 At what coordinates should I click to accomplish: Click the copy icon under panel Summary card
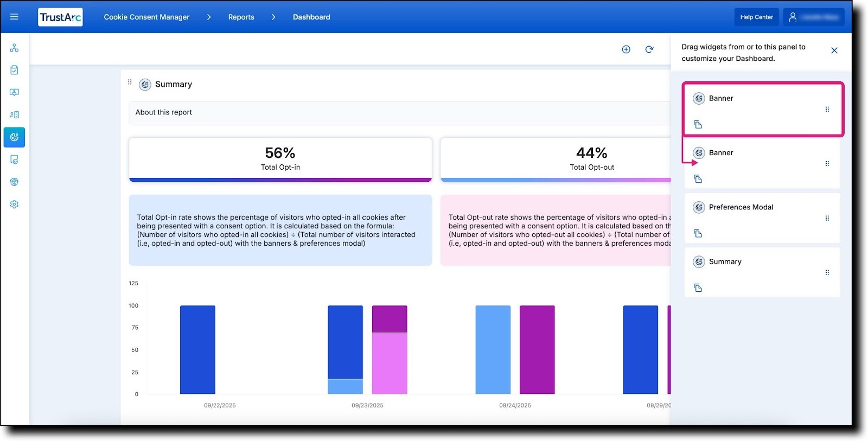click(698, 288)
